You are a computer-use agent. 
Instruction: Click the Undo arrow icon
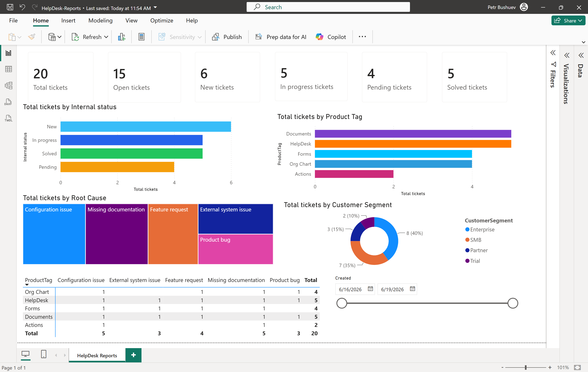pos(22,7)
